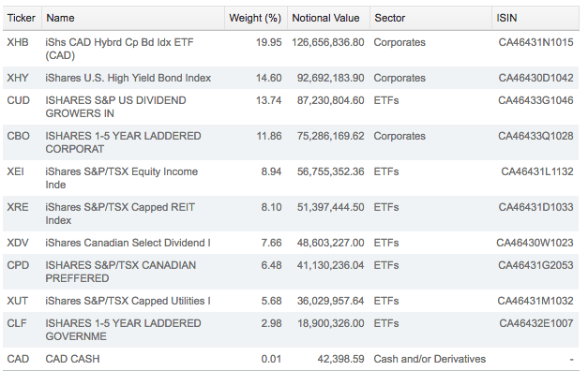Click name iShares Canadian Select Dividend I
The height and width of the screenshot is (371, 588).
(128, 243)
